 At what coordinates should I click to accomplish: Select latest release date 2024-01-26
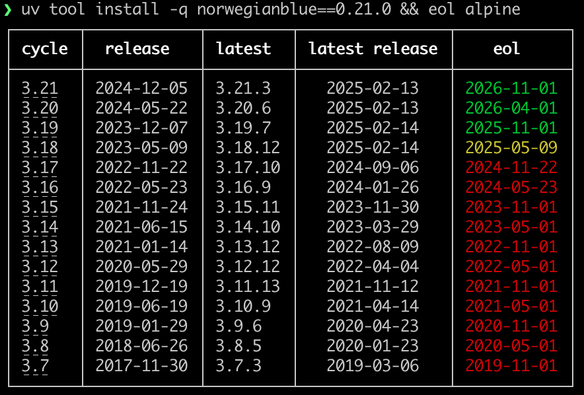(373, 187)
